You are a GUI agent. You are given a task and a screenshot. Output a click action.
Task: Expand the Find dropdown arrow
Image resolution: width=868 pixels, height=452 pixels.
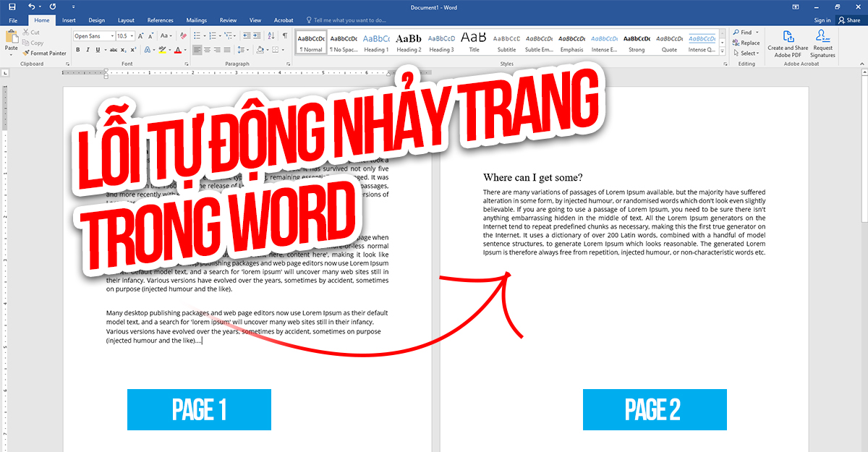point(757,32)
